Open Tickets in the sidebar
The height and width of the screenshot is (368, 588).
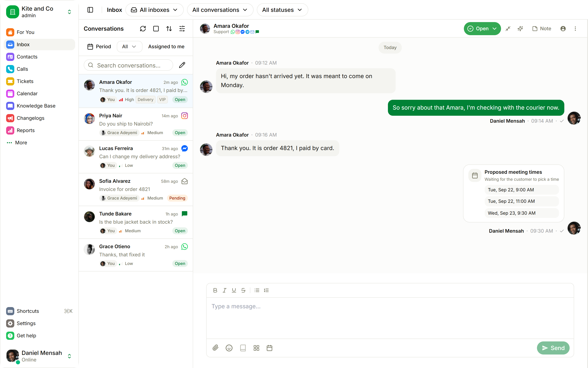point(39,81)
